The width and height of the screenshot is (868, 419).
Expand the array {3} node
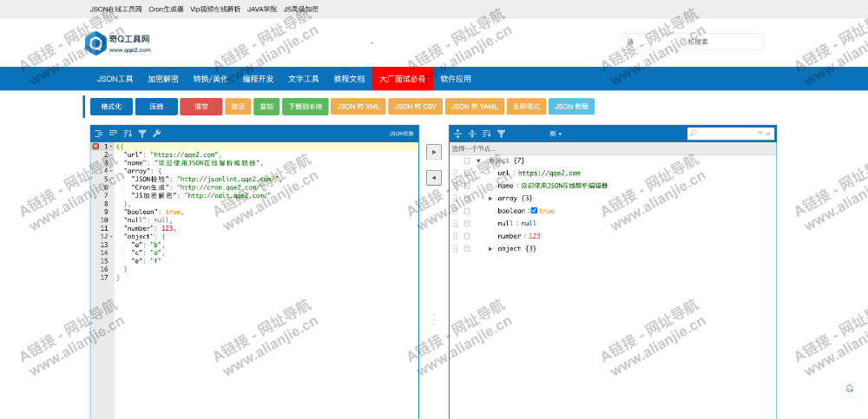click(490, 199)
